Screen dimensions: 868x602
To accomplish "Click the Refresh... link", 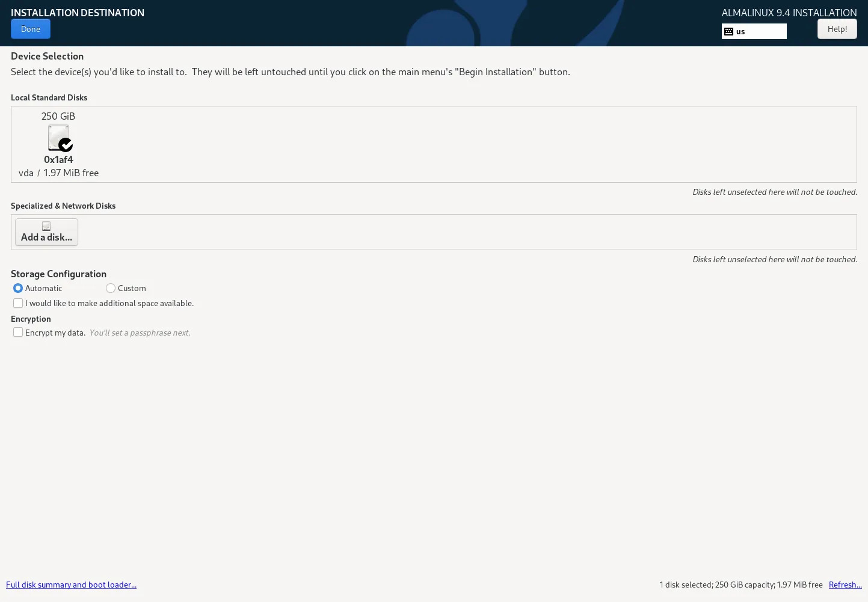I will (x=845, y=585).
